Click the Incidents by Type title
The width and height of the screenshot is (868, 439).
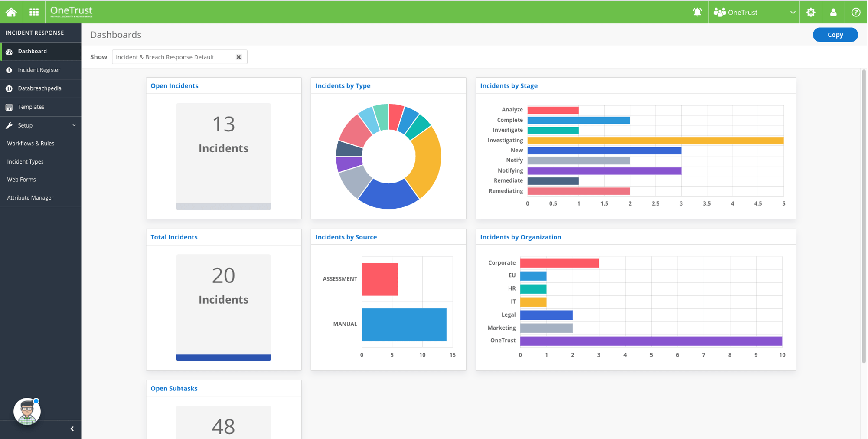343,86
